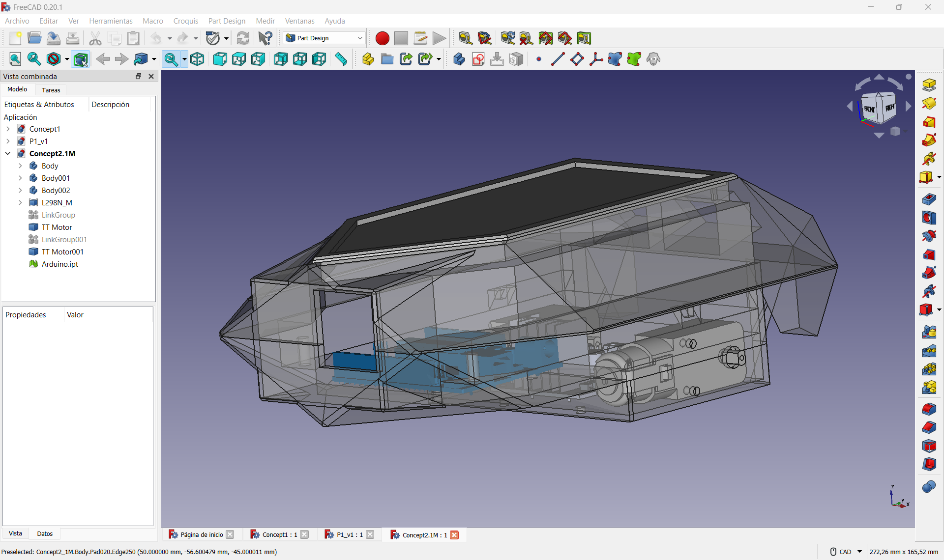
Task: Switch to the Tareas tab
Action: 51,90
